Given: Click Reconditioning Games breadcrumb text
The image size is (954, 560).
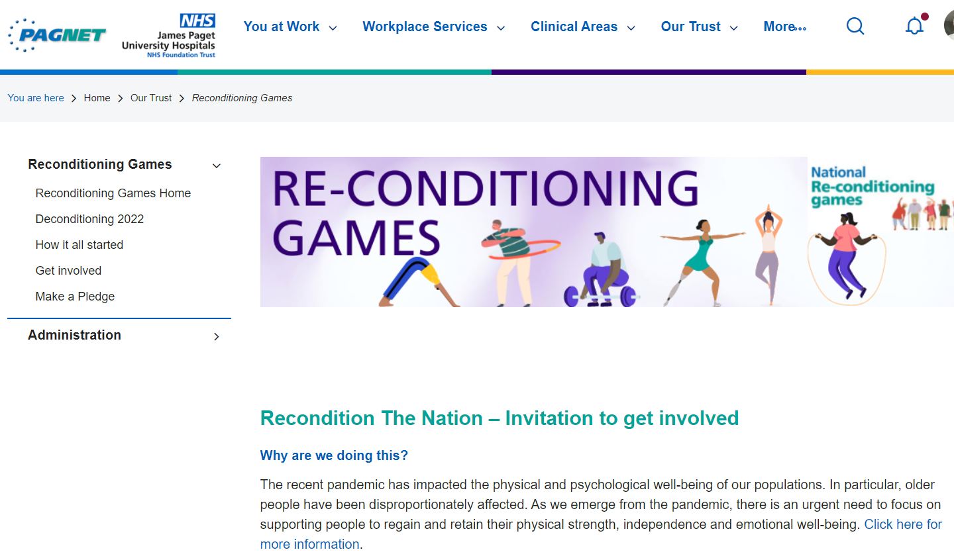Looking at the screenshot, I should tap(242, 98).
